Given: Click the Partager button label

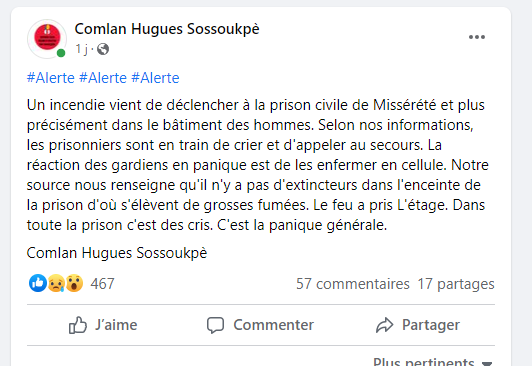Looking at the screenshot, I should (431, 325).
